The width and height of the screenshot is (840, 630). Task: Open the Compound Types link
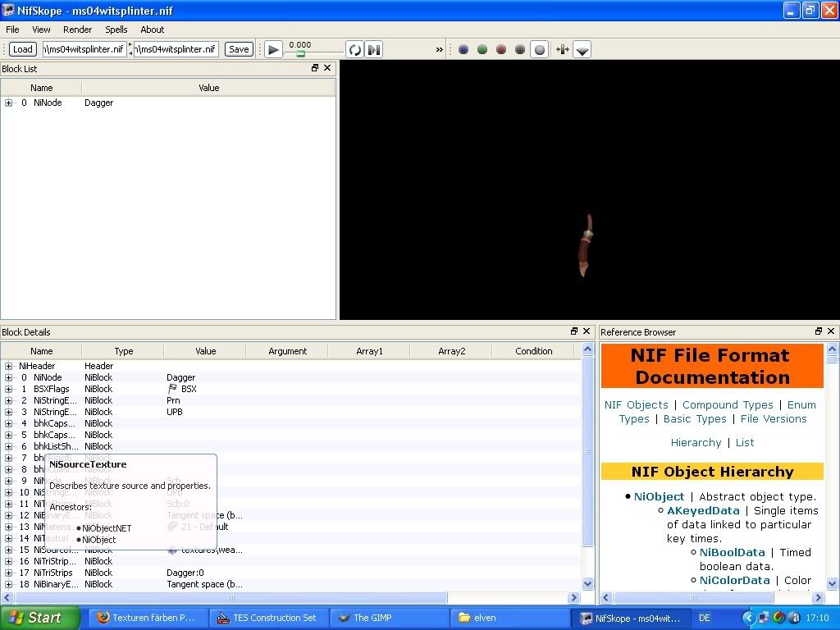coord(728,404)
